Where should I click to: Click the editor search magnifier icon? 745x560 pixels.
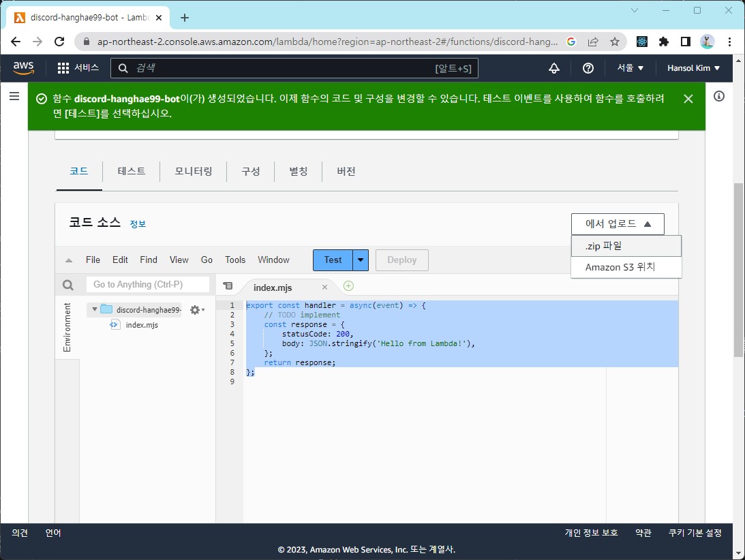click(x=68, y=285)
